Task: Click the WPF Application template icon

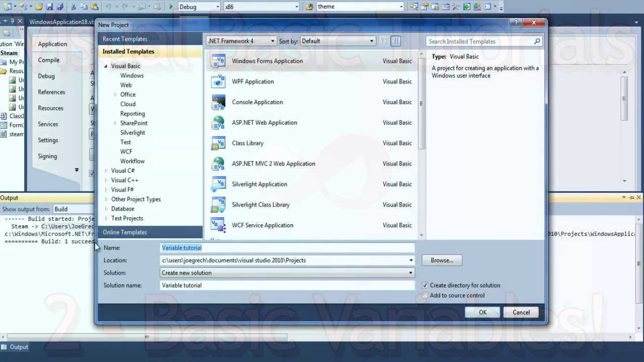Action: [x=218, y=81]
